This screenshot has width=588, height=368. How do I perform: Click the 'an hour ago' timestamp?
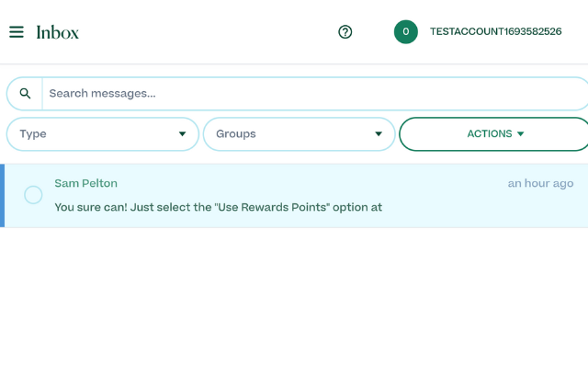click(x=540, y=183)
